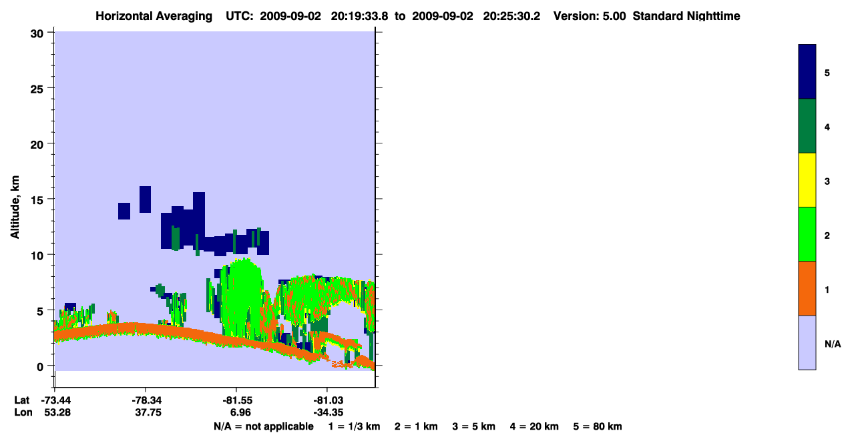Click the colorbar label 5

[x=827, y=72]
